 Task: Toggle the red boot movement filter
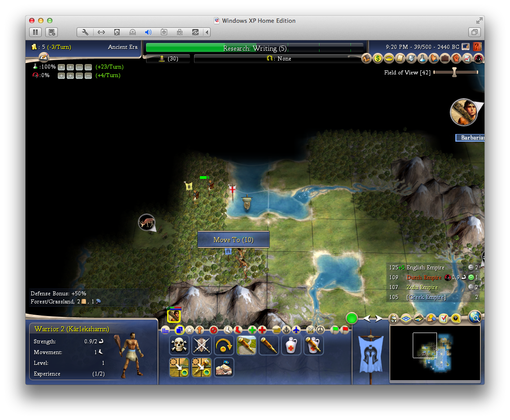pyautogui.click(x=238, y=330)
